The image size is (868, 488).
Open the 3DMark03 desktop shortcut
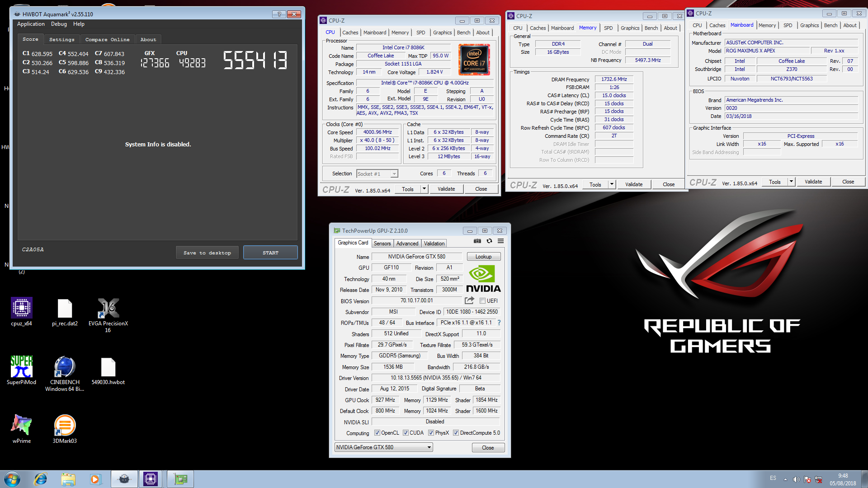(65, 429)
